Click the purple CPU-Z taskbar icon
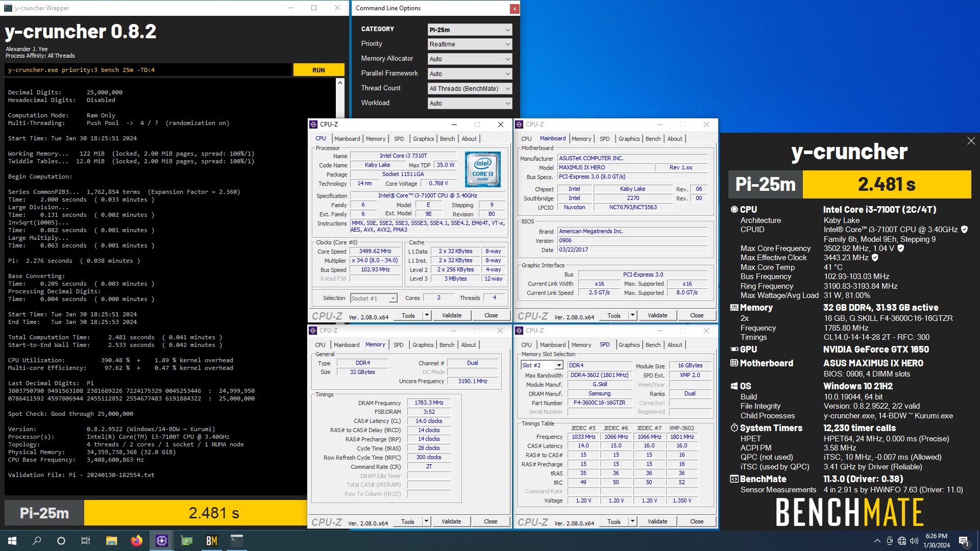980x551 pixels. (161, 541)
